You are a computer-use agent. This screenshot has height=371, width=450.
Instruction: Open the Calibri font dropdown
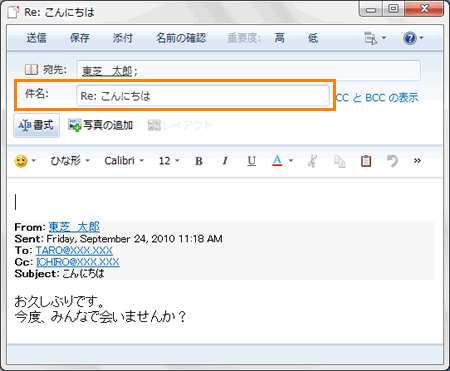[x=124, y=161]
